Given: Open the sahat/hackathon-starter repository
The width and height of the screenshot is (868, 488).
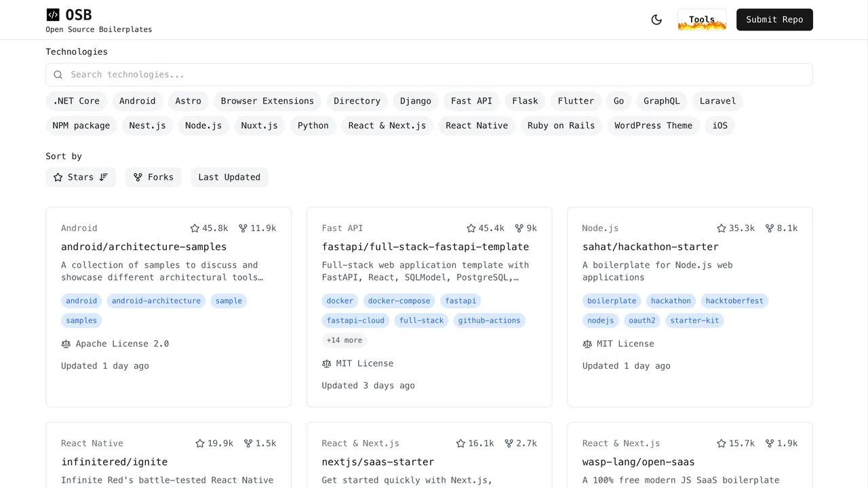Looking at the screenshot, I should pos(650,247).
